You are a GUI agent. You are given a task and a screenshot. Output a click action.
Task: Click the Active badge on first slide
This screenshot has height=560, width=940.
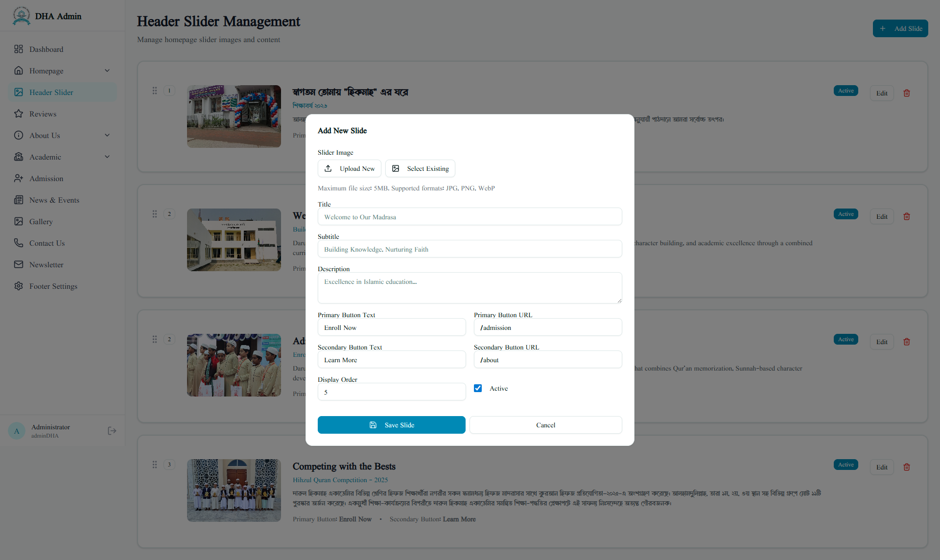click(x=846, y=91)
